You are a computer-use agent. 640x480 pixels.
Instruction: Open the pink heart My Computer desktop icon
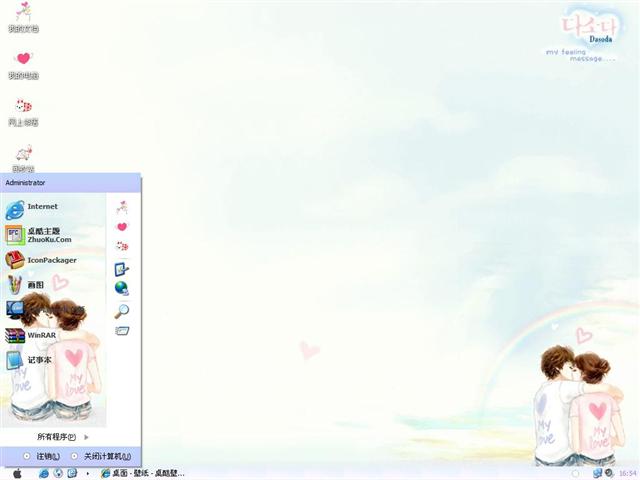(23, 64)
